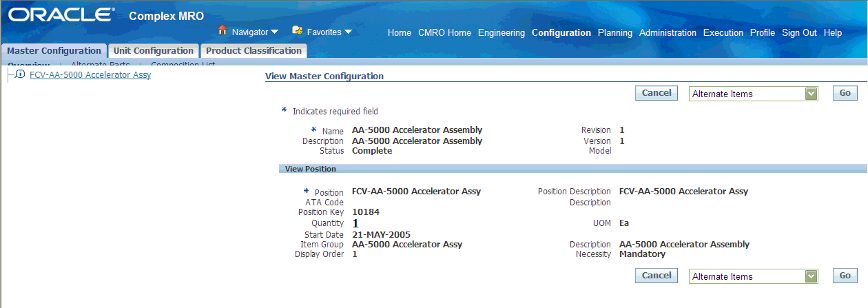868x308 pixels.
Task: Click the Status value Complete
Action: pos(372,151)
